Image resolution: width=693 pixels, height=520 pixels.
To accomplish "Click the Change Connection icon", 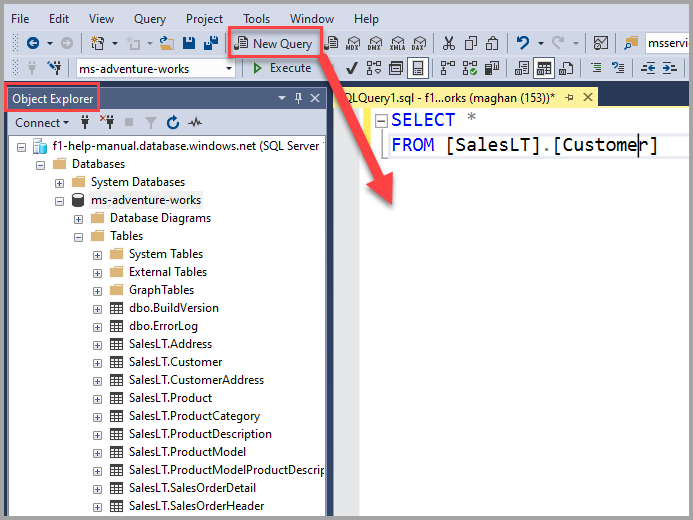I will pyautogui.click(x=55, y=68).
